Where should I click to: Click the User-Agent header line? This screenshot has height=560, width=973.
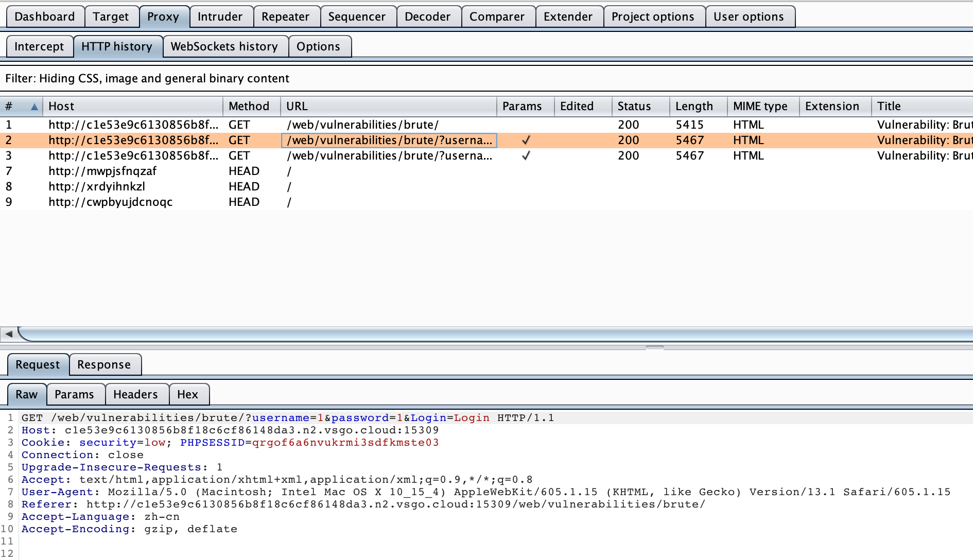tap(486, 492)
